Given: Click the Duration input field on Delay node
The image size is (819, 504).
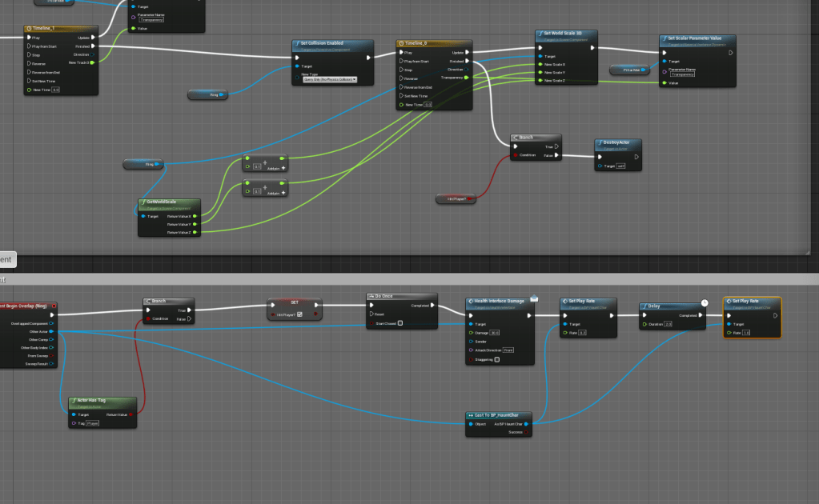Looking at the screenshot, I should click(668, 324).
